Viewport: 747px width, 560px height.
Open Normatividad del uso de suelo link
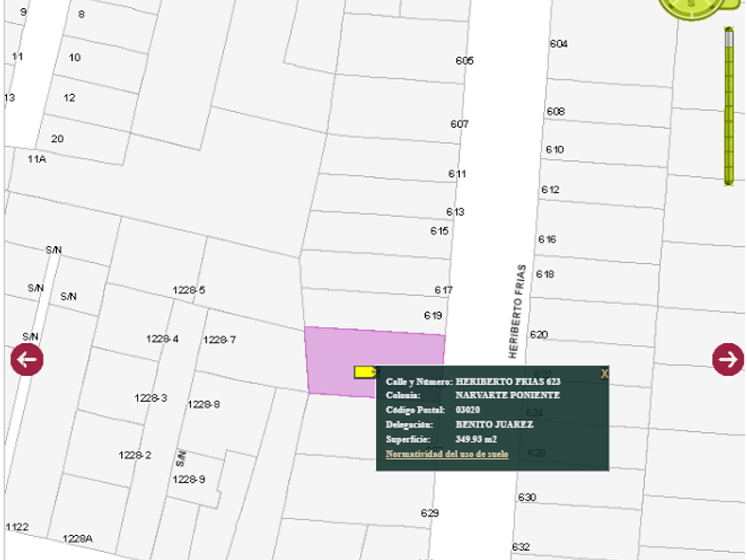coord(446,454)
